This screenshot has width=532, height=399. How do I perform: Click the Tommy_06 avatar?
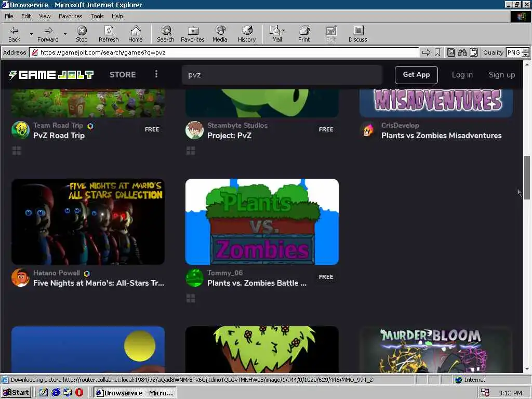pos(194,277)
